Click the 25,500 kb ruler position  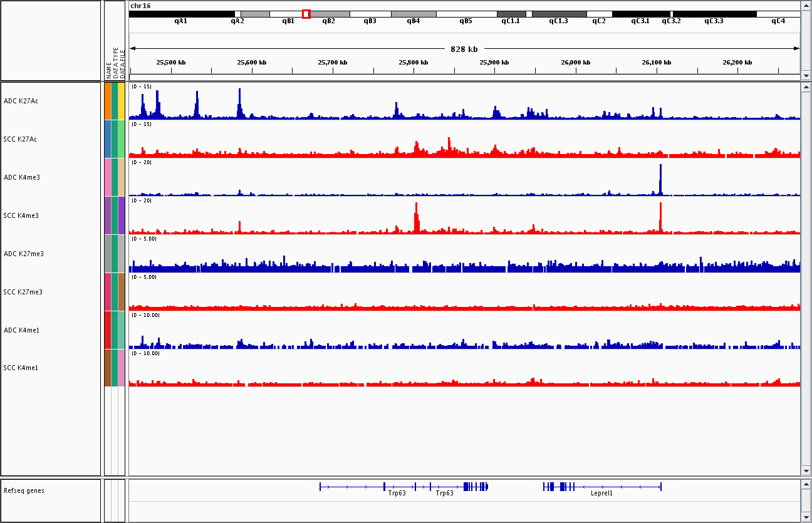pos(171,62)
